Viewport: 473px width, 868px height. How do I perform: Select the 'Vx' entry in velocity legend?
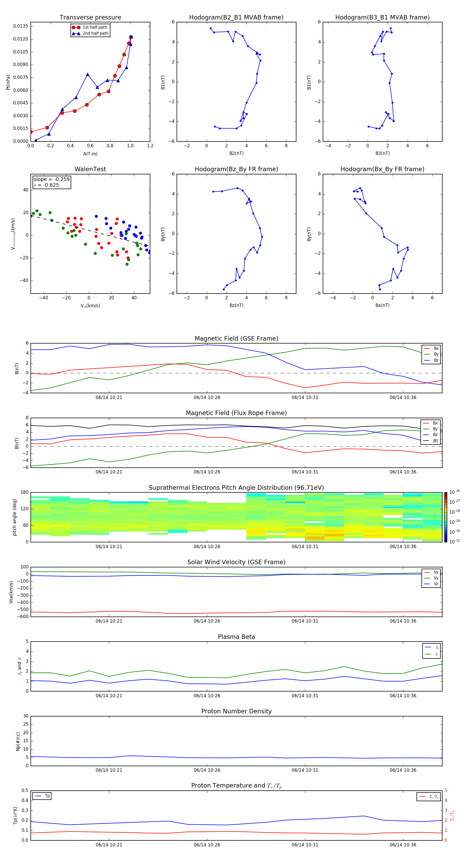[431, 572]
